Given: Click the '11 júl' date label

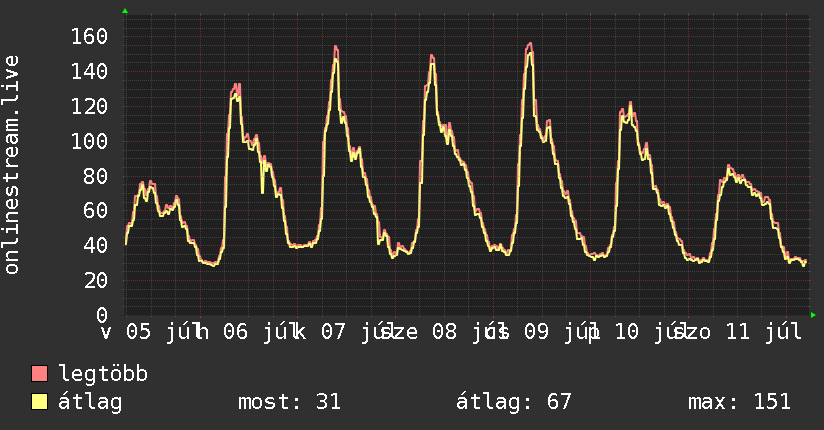Looking at the screenshot, I should [x=764, y=332].
